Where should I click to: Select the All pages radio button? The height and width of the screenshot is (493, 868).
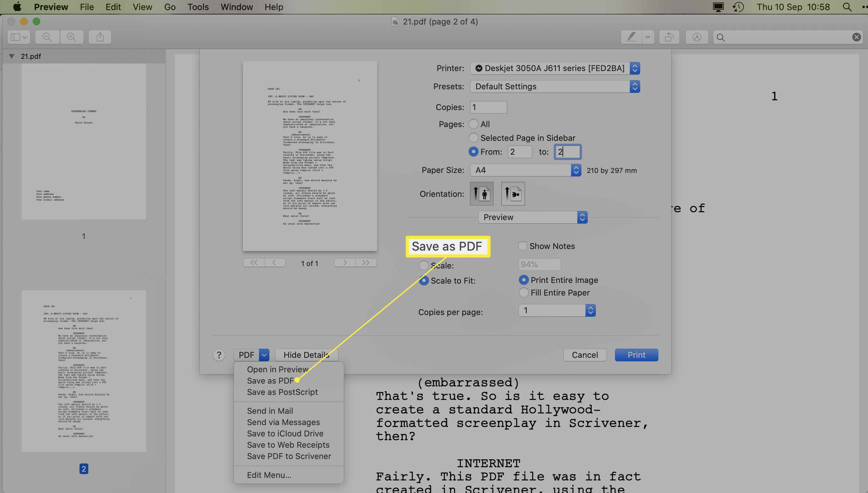pyautogui.click(x=473, y=124)
